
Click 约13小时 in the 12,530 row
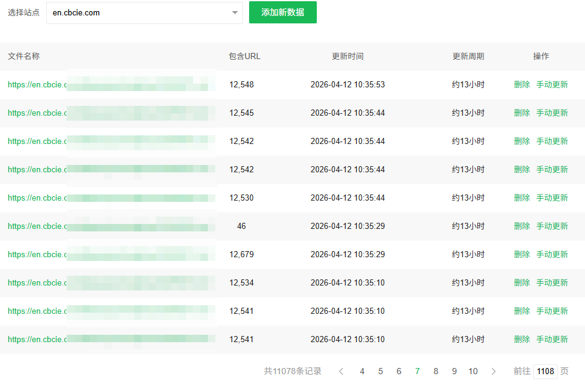pos(468,198)
